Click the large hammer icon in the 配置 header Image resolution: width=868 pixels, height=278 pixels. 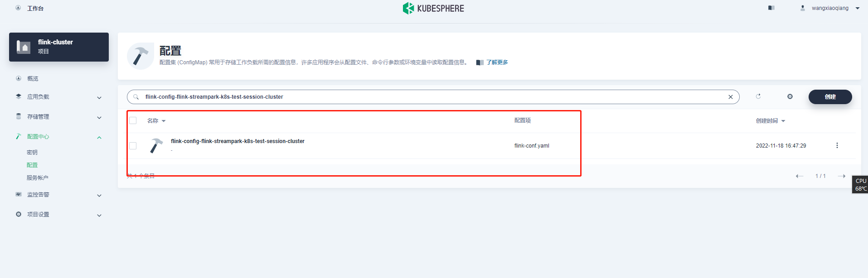(141, 56)
